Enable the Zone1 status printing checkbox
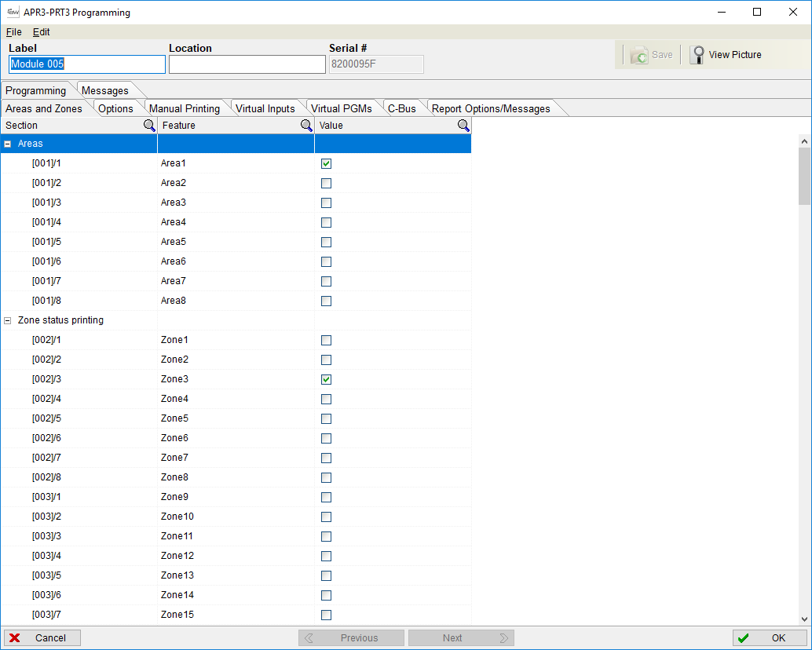The height and width of the screenshot is (650, 812). point(326,341)
